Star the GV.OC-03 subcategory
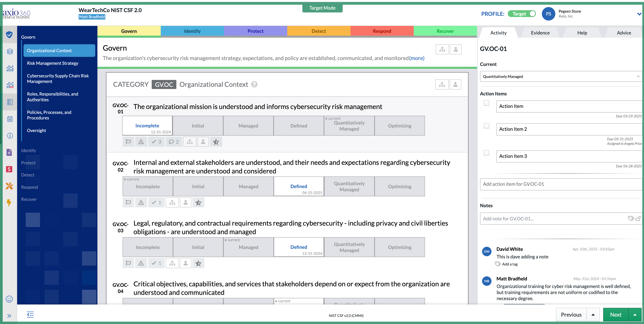The width and height of the screenshot is (644, 324). [198, 263]
